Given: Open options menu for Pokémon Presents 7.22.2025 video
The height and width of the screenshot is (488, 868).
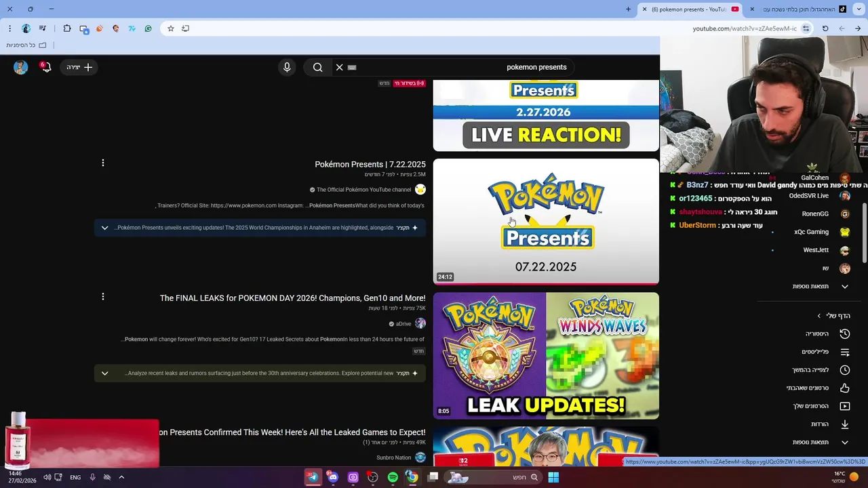Looking at the screenshot, I should tap(103, 163).
